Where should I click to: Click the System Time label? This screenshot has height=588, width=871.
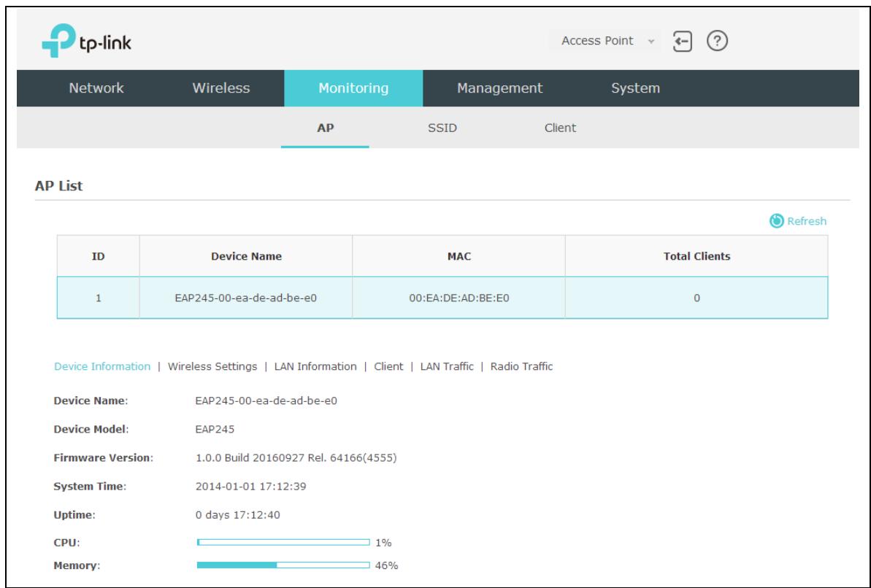click(x=90, y=487)
